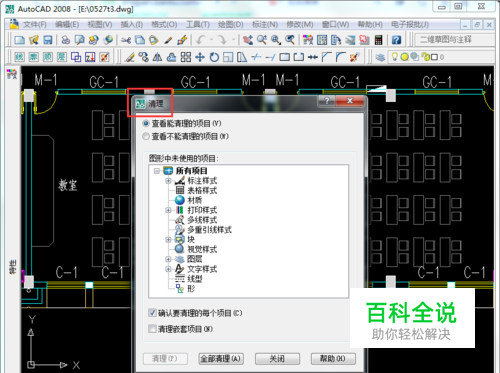The height and width of the screenshot is (373, 500).
Task: Toggle 'confirm each item to be purged' checkbox
Action: pos(152,313)
